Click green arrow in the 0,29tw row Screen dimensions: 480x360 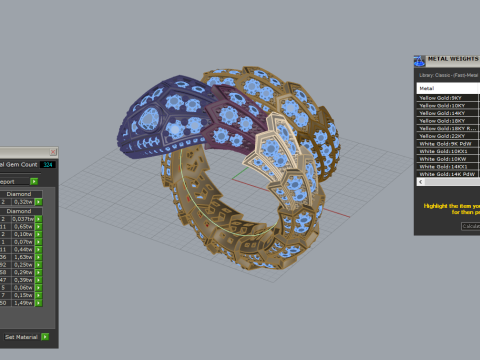coord(39,272)
